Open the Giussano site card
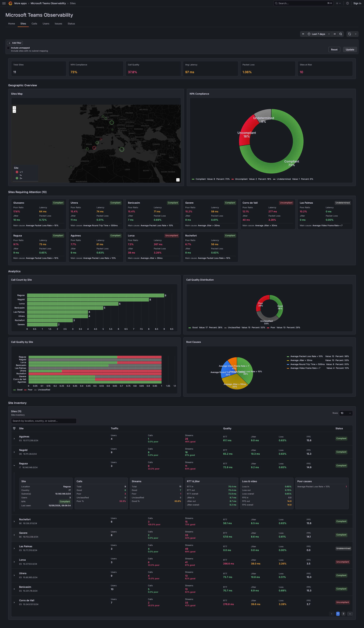 [39, 214]
